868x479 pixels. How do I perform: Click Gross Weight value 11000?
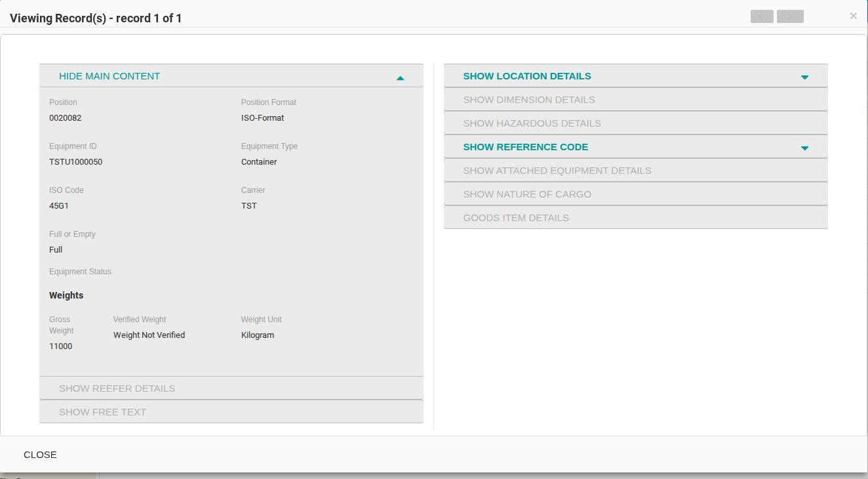61,346
